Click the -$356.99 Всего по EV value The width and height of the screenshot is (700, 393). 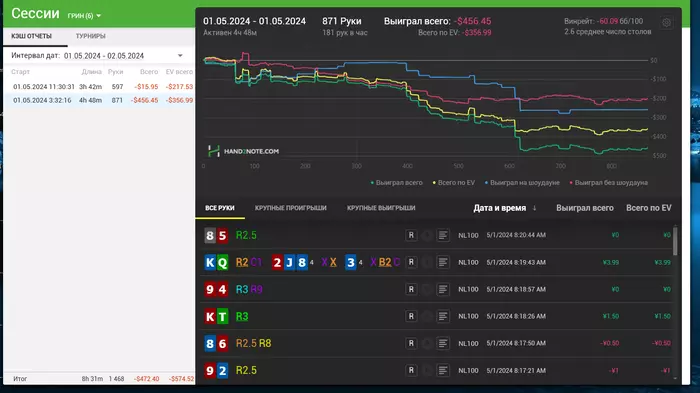coord(476,33)
